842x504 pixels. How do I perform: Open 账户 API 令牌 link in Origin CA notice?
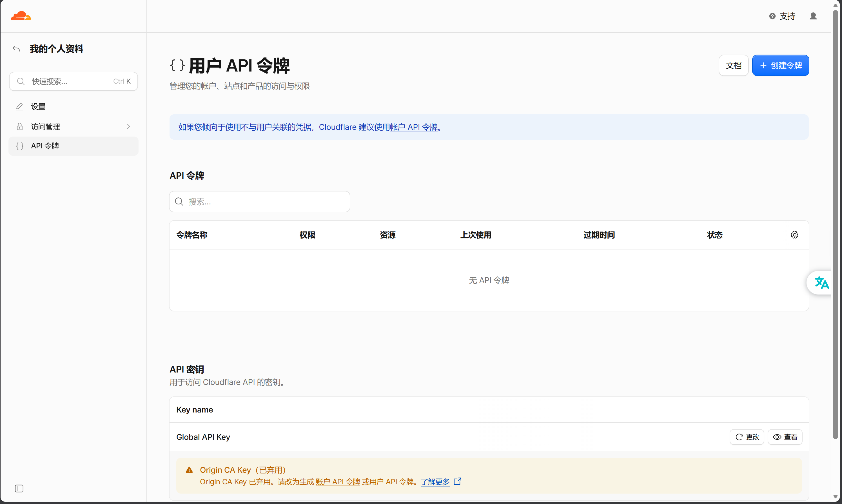(x=338, y=481)
